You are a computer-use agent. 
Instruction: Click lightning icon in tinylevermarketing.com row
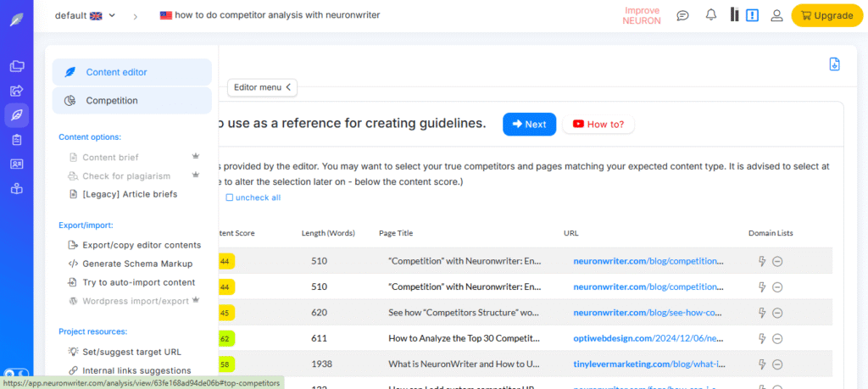[762, 364]
